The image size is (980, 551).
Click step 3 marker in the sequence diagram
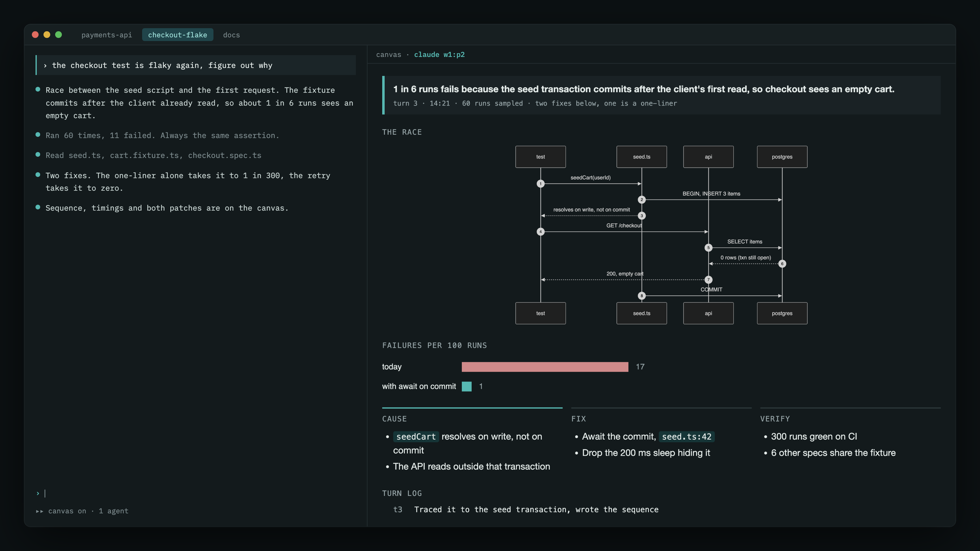pos(642,216)
